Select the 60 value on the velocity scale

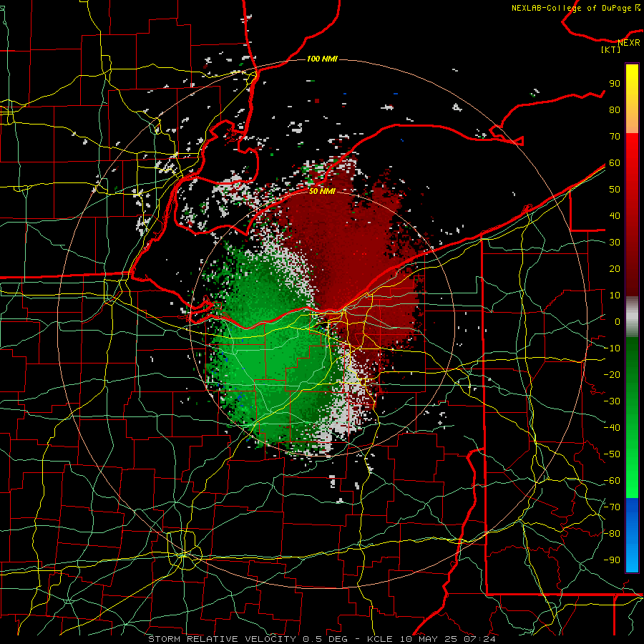(615, 163)
